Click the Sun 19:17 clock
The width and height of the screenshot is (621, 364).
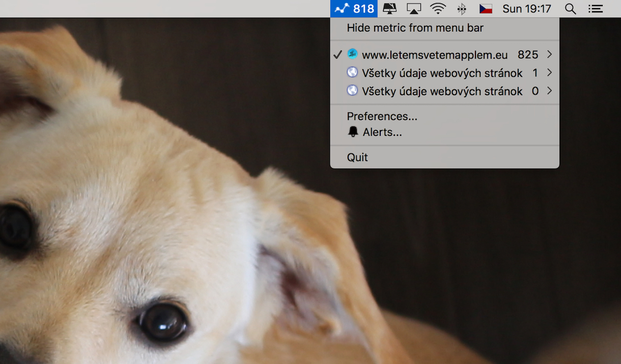pyautogui.click(x=527, y=9)
